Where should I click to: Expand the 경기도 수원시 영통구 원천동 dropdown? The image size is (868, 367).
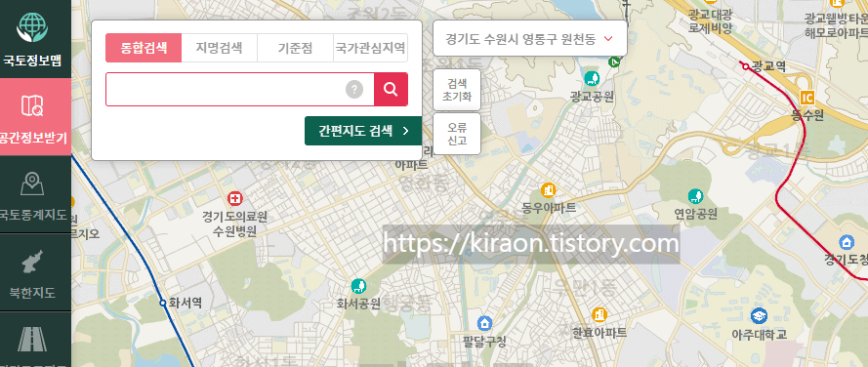530,39
